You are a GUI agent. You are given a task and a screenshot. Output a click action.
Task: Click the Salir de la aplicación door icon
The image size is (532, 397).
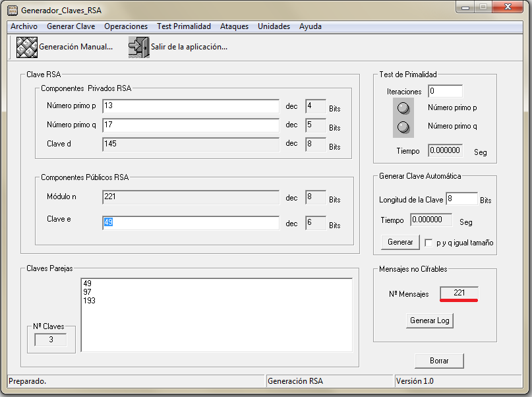tap(138, 47)
